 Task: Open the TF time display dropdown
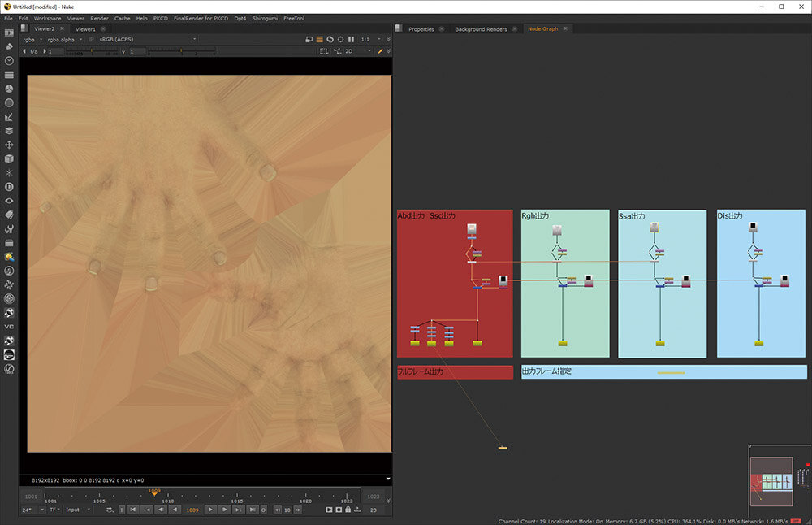click(55, 510)
